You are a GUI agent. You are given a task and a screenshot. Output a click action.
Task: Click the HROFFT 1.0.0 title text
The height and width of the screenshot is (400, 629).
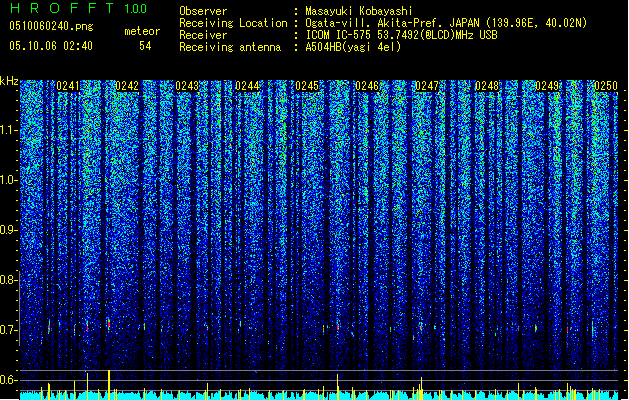(79, 8)
